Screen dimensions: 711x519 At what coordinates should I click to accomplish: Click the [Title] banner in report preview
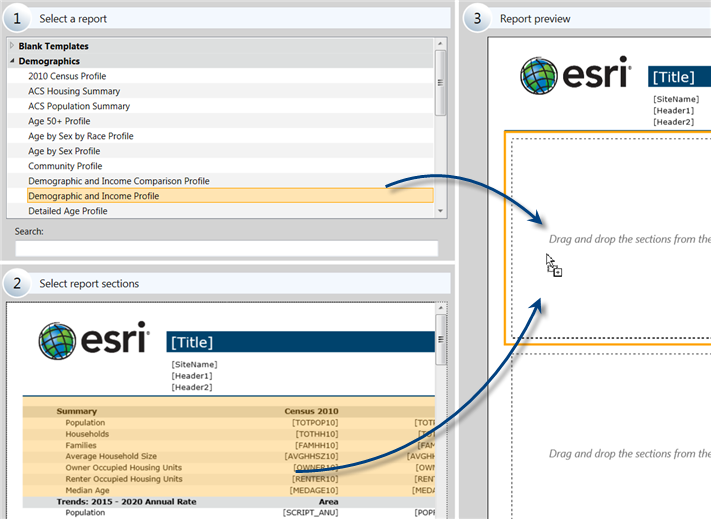pyautogui.click(x=680, y=77)
